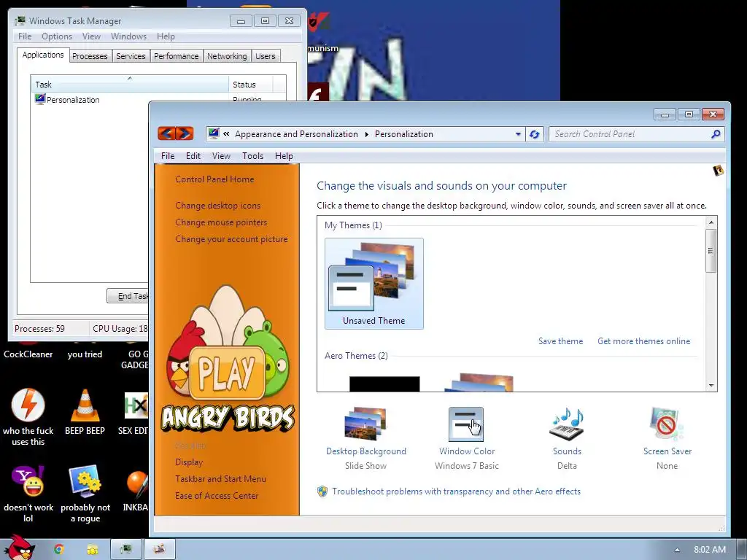
Task: Expand the address bar dropdown arrow
Action: coord(518,134)
